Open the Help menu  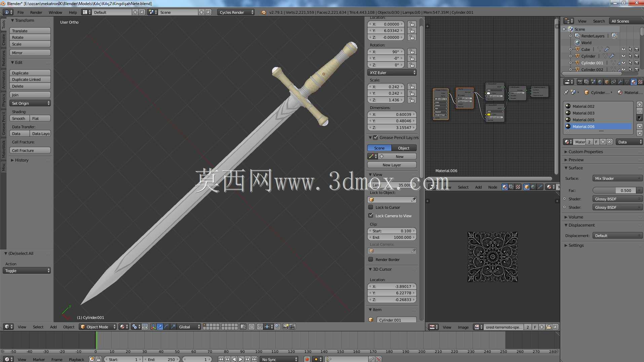pos(73,12)
